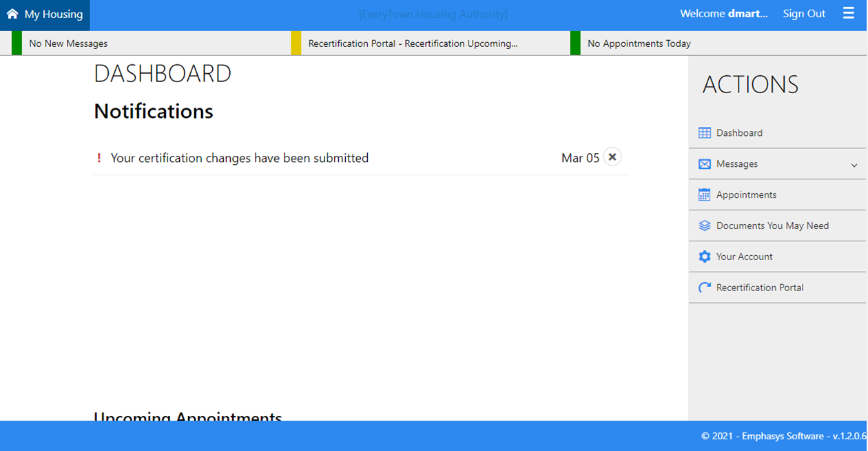Open the certification changes submitted notification
This screenshot has height=451, width=868.
239,158
